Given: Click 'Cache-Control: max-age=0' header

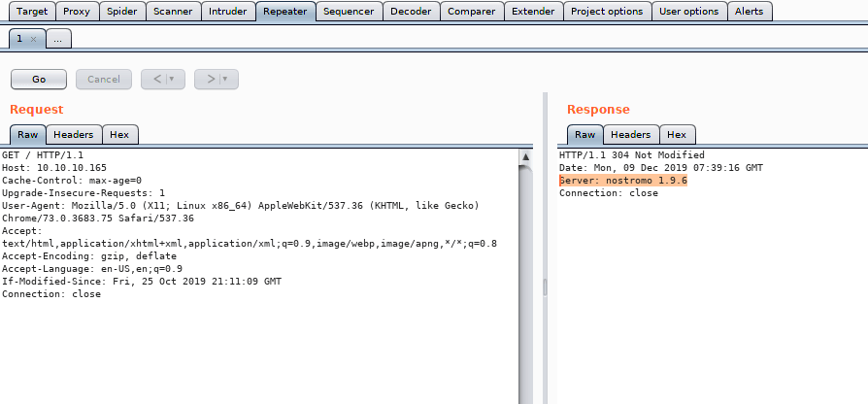Looking at the screenshot, I should pos(72,181).
